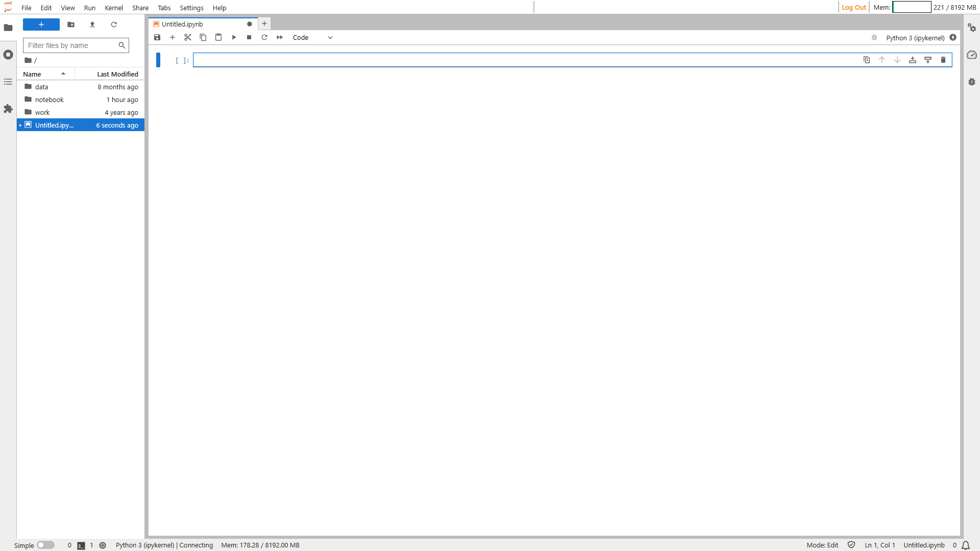
Task: Open the resource usage gauge panel
Action: click(972, 55)
